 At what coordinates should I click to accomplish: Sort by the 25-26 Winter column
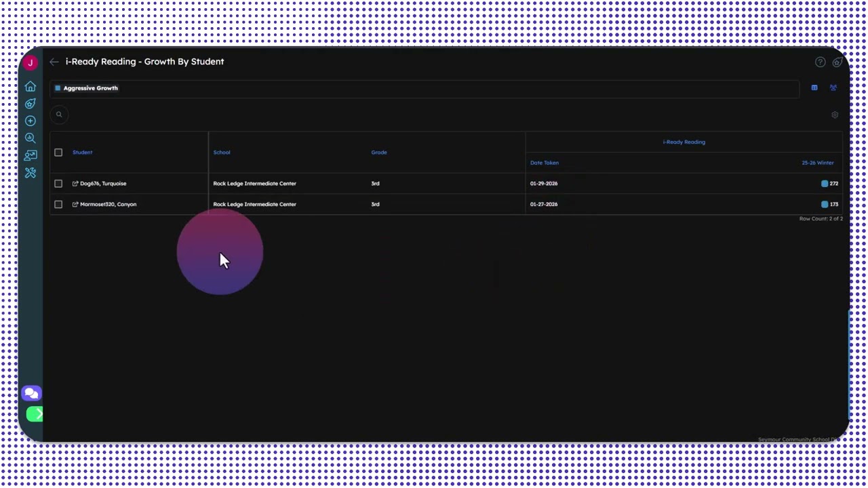point(818,163)
